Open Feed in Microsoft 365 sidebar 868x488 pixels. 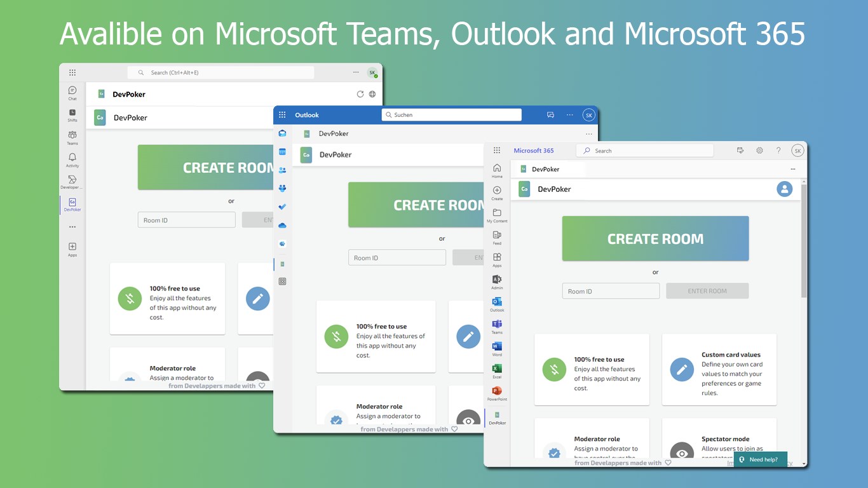(497, 238)
